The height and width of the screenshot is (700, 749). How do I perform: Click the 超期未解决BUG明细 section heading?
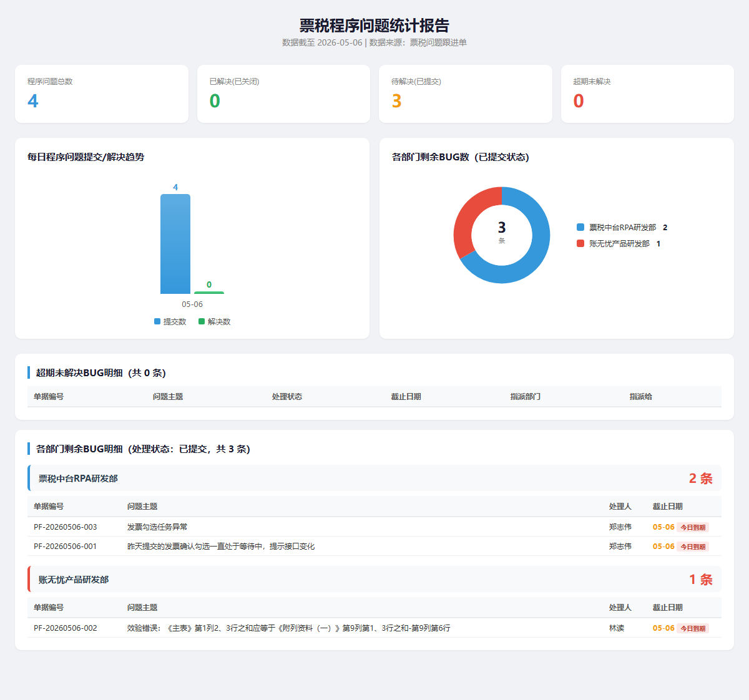(101, 373)
